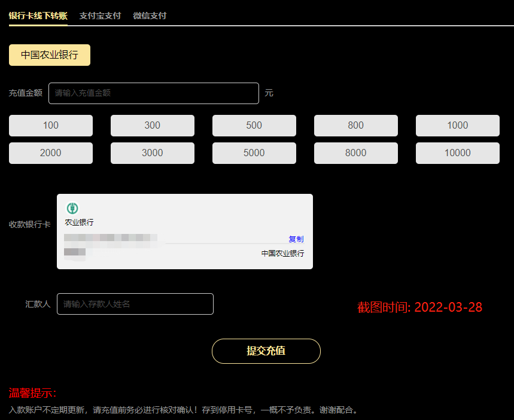This screenshot has height=420, width=514.
Task: Click the 元 unit label
Action: click(269, 93)
